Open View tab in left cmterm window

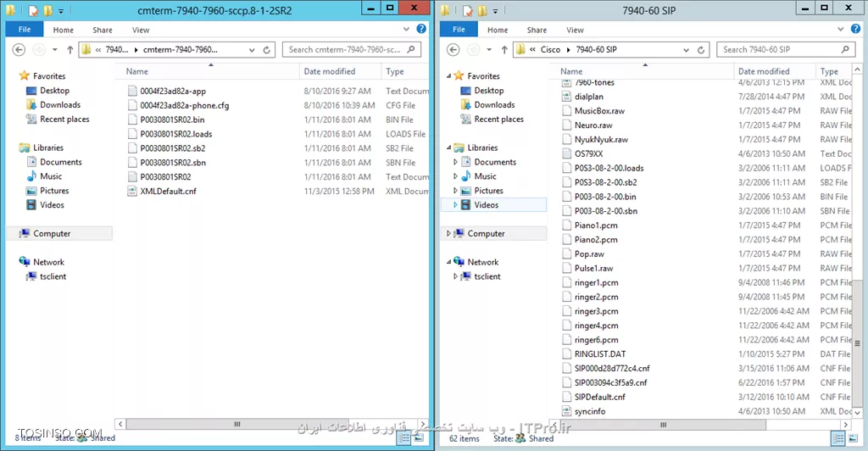(x=141, y=30)
